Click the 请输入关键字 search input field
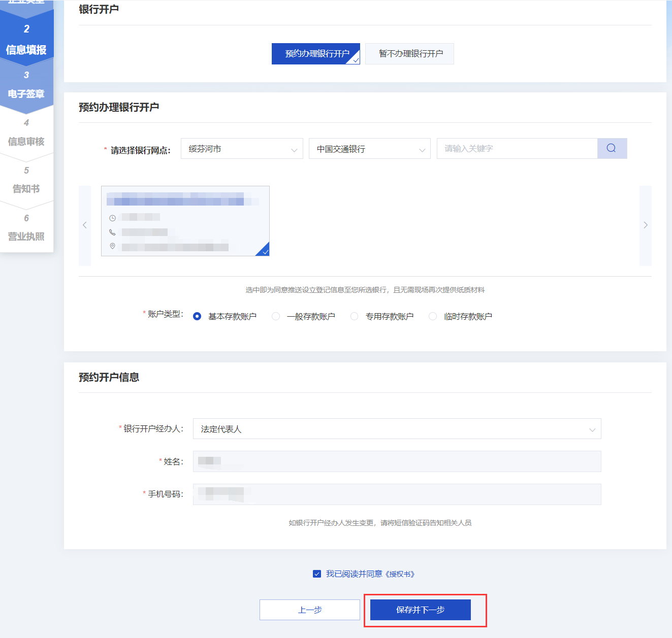This screenshot has width=672, height=638. pyautogui.click(x=517, y=149)
